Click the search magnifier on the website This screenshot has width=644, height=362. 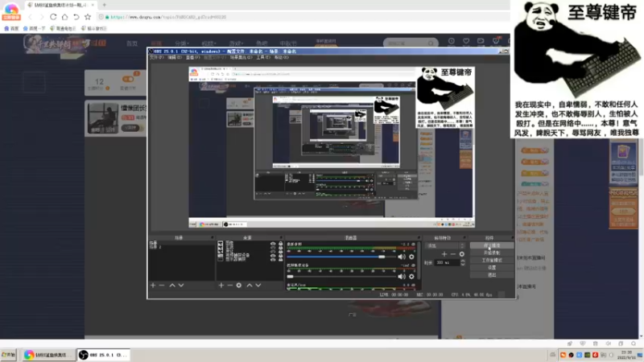431,43
